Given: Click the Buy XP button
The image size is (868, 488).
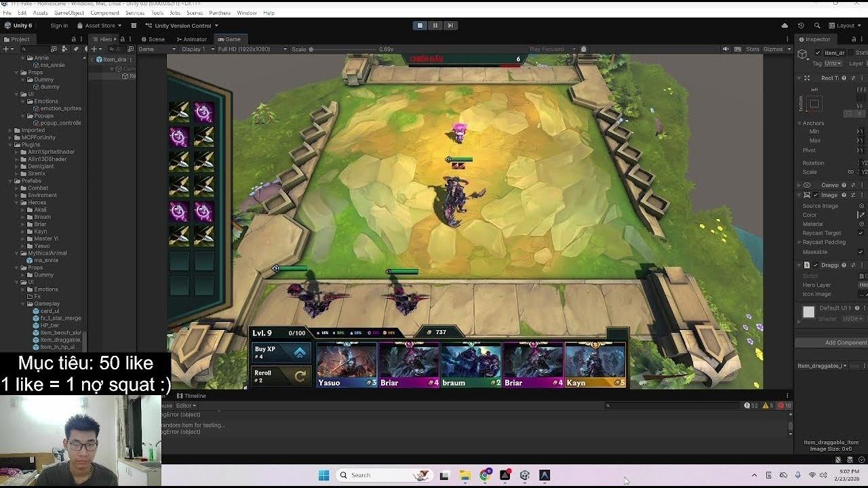Looking at the screenshot, I should point(281,352).
